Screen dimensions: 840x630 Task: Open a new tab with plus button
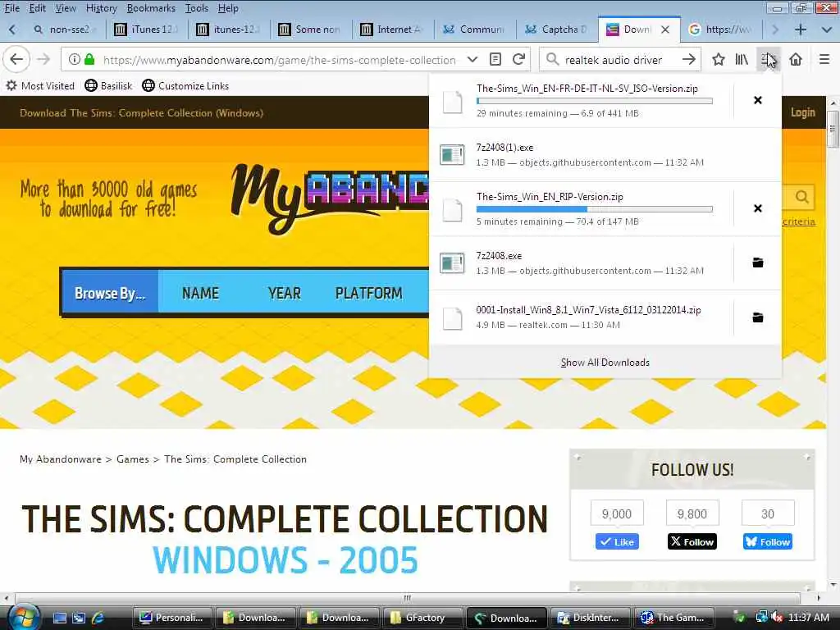800,30
